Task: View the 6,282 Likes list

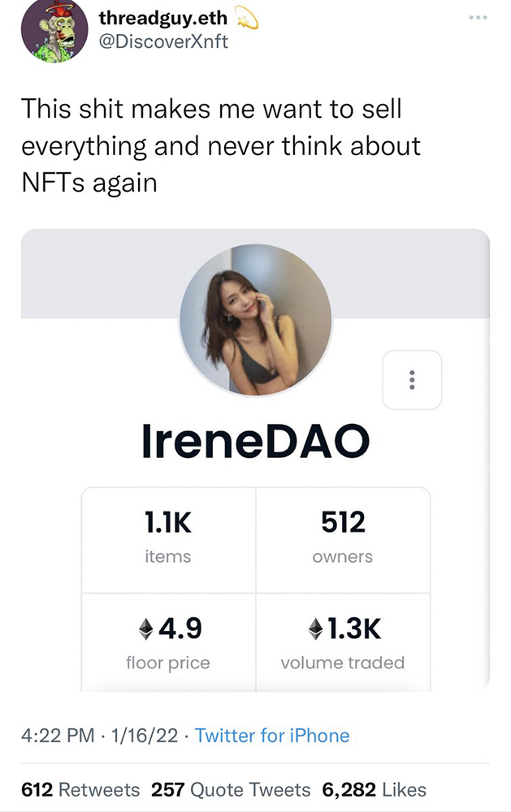Action: [x=374, y=789]
